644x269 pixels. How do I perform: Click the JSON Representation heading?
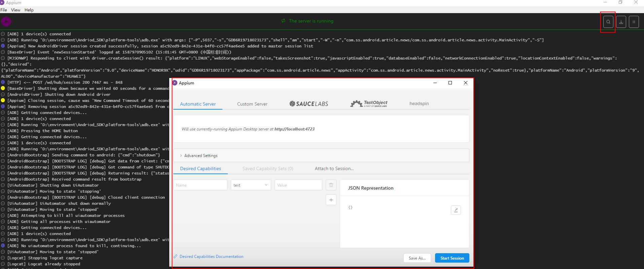[x=370, y=188]
